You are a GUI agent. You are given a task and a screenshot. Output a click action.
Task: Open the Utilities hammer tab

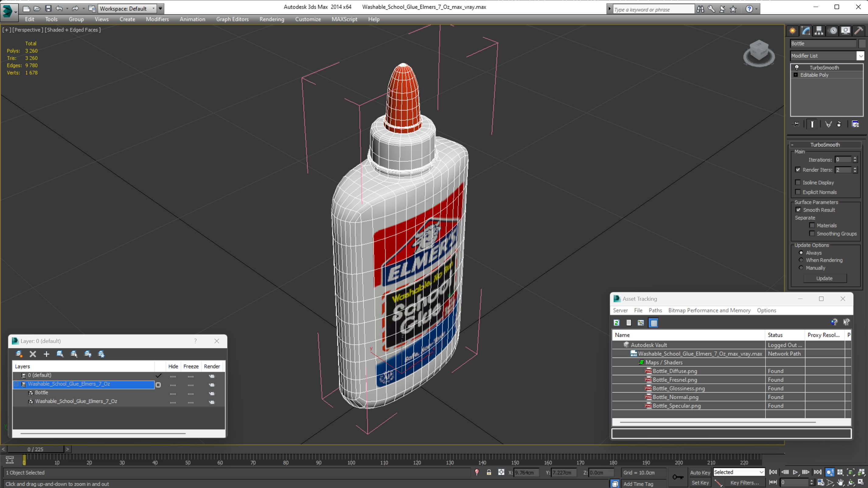[859, 31]
